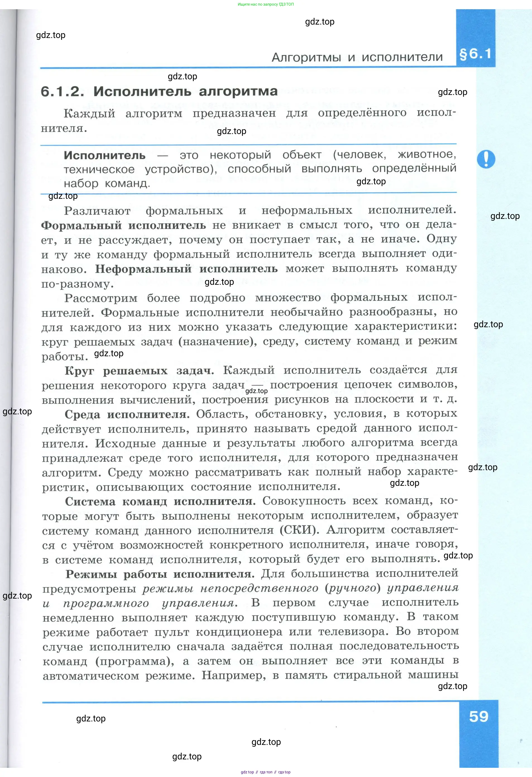Select the header 'Алгоритмы и исполнители'
The width and height of the screenshot is (532, 777).
point(357,57)
